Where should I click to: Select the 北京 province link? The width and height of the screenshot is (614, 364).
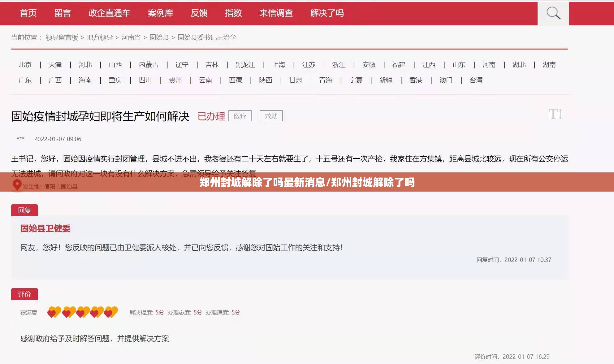[x=25, y=65]
